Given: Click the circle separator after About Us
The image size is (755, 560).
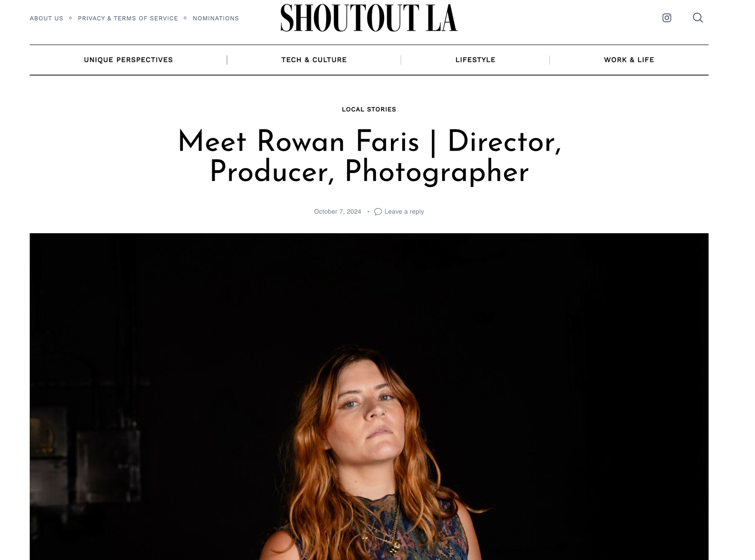Looking at the screenshot, I should [70, 18].
